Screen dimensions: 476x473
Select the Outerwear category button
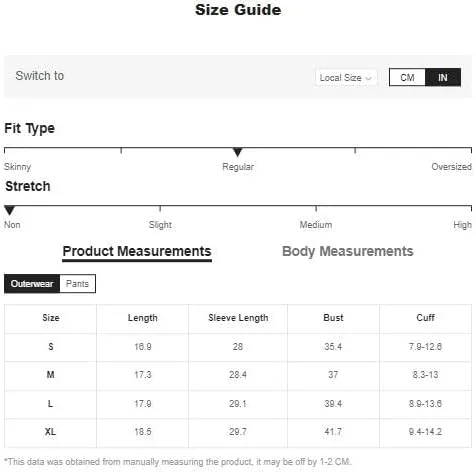[32, 284]
